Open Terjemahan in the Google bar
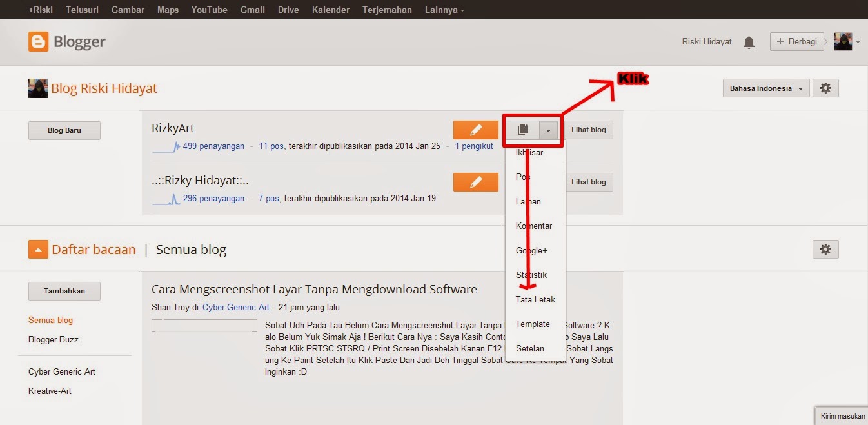Screen dimensions: 868x425 [388, 10]
